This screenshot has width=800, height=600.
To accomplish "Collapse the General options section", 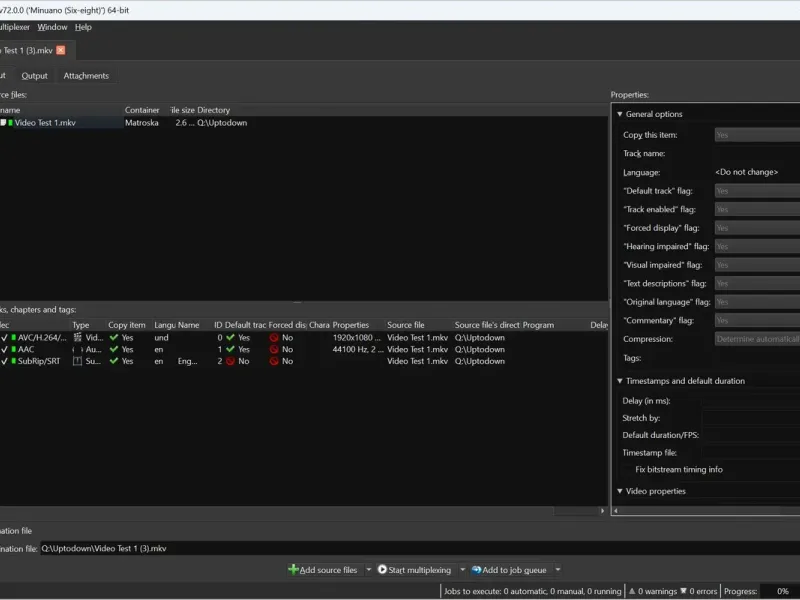I will pos(620,114).
